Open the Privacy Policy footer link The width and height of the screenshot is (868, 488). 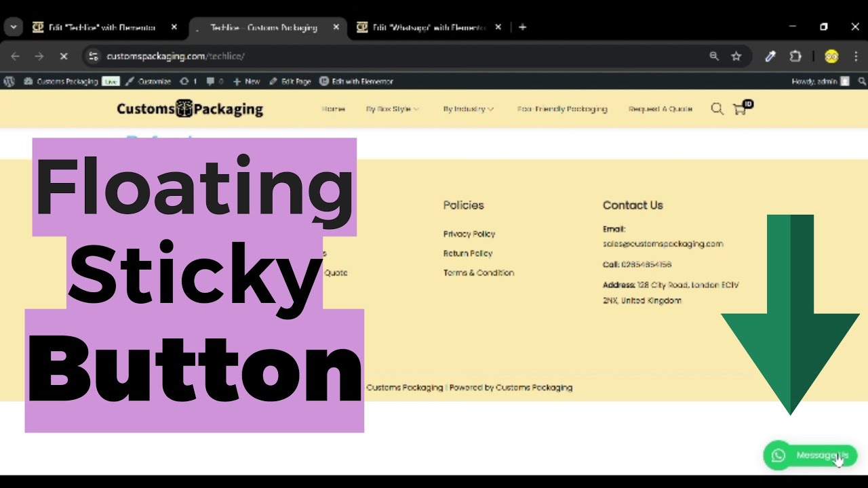pos(469,234)
